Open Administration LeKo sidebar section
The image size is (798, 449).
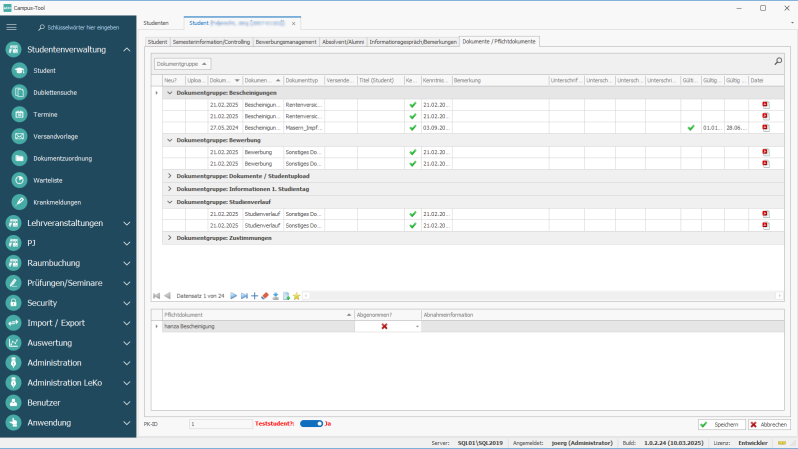[68, 383]
